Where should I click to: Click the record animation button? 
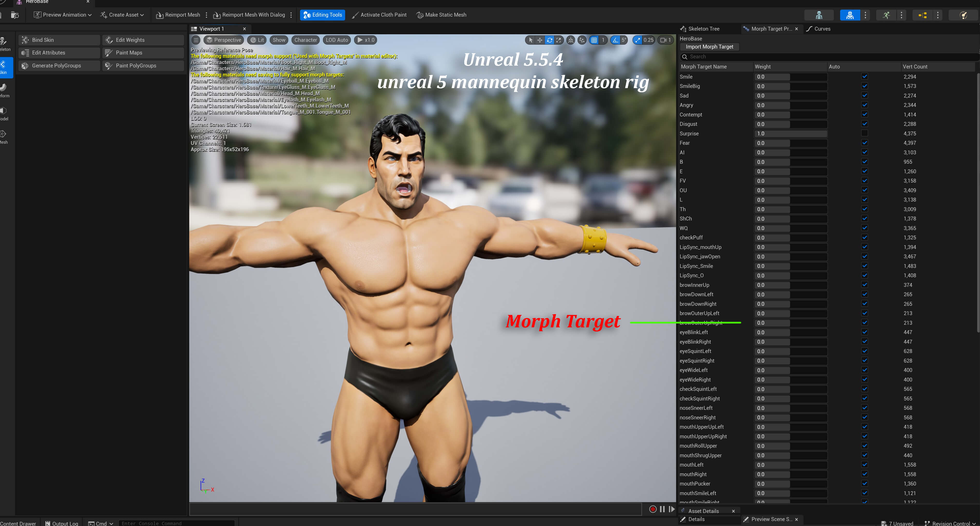tap(653, 509)
